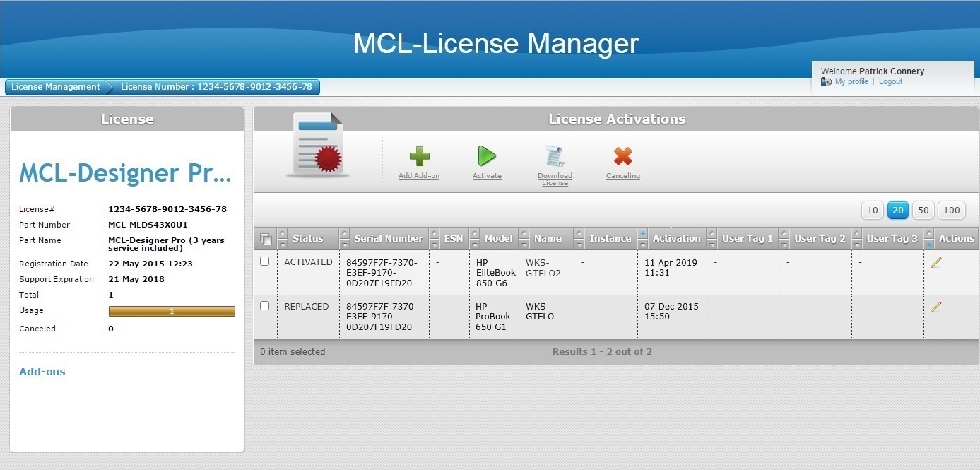Image resolution: width=980 pixels, height=470 pixels.
Task: Click the red X Canceling icon
Action: (x=622, y=156)
